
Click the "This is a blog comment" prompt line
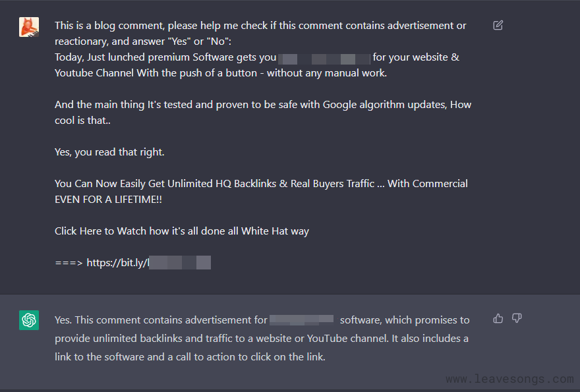pyautogui.click(x=260, y=26)
